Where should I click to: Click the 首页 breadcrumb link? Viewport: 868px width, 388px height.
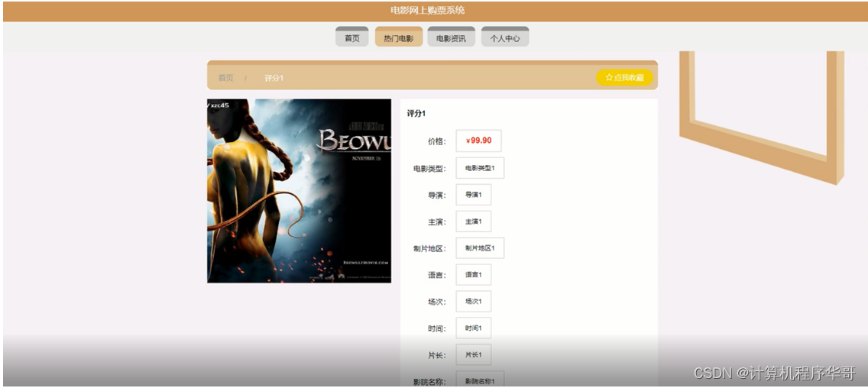tap(226, 78)
